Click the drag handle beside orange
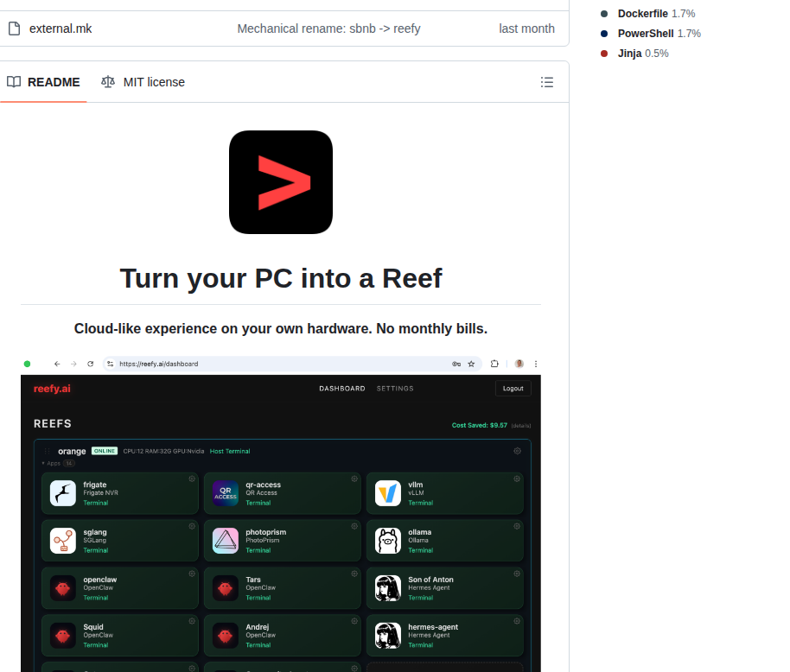Screen dimensions: 790x672 [47, 451]
